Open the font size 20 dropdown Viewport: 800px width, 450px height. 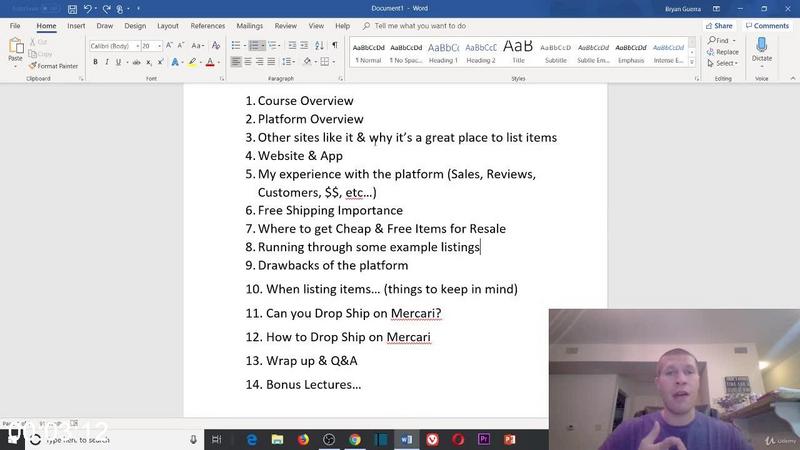click(x=159, y=46)
